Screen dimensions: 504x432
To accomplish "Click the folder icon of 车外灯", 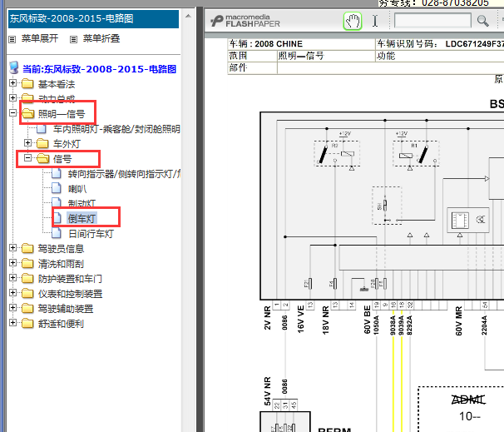I will 42,143.
